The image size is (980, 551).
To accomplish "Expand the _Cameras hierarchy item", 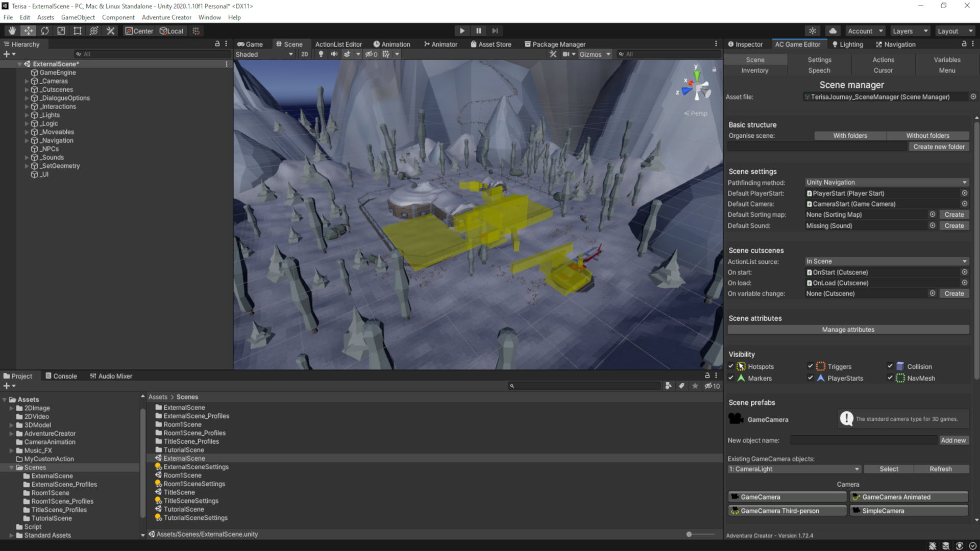I will tap(27, 81).
